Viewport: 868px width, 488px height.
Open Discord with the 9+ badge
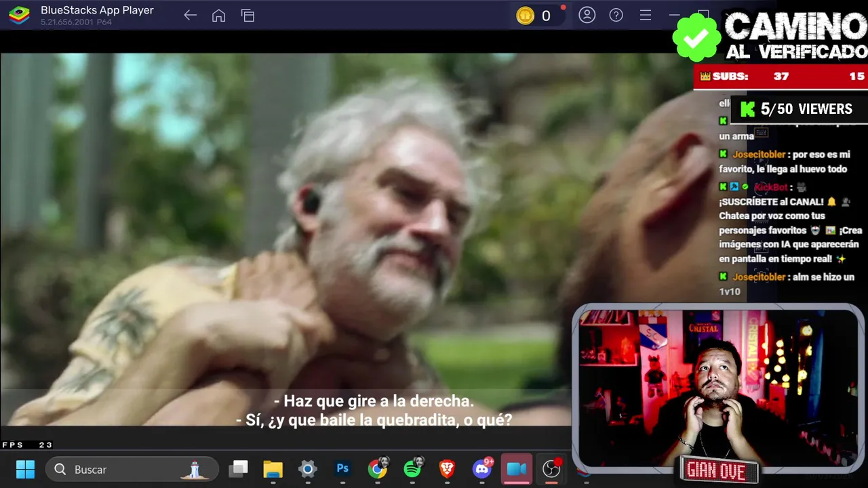coord(482,469)
